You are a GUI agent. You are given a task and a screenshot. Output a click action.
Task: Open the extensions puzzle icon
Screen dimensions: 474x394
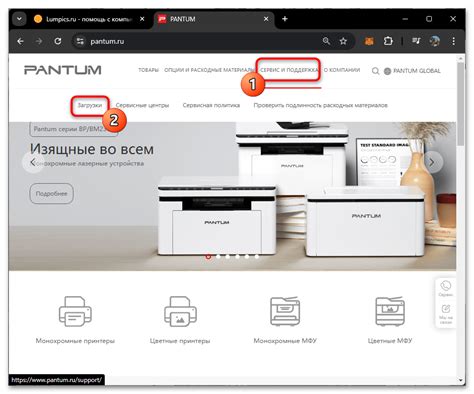coord(388,41)
